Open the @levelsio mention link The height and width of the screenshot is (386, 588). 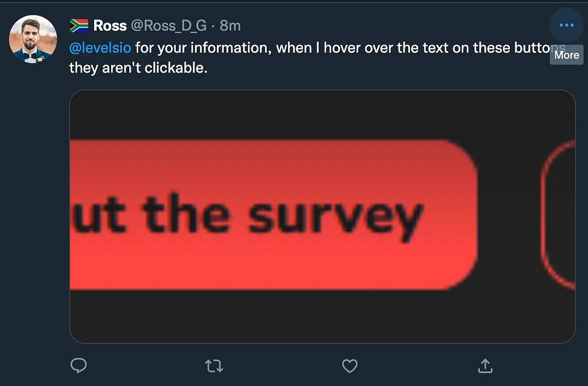100,48
